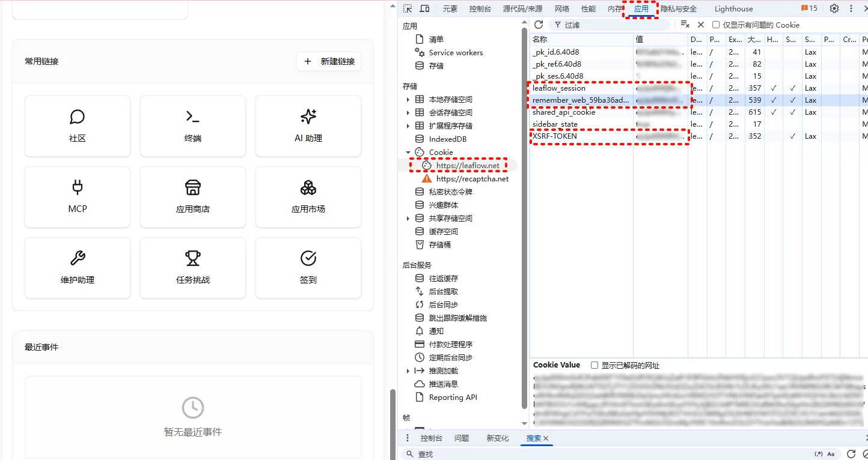Expand 会话存储空间 tree node
The image size is (868, 460).
[408, 113]
